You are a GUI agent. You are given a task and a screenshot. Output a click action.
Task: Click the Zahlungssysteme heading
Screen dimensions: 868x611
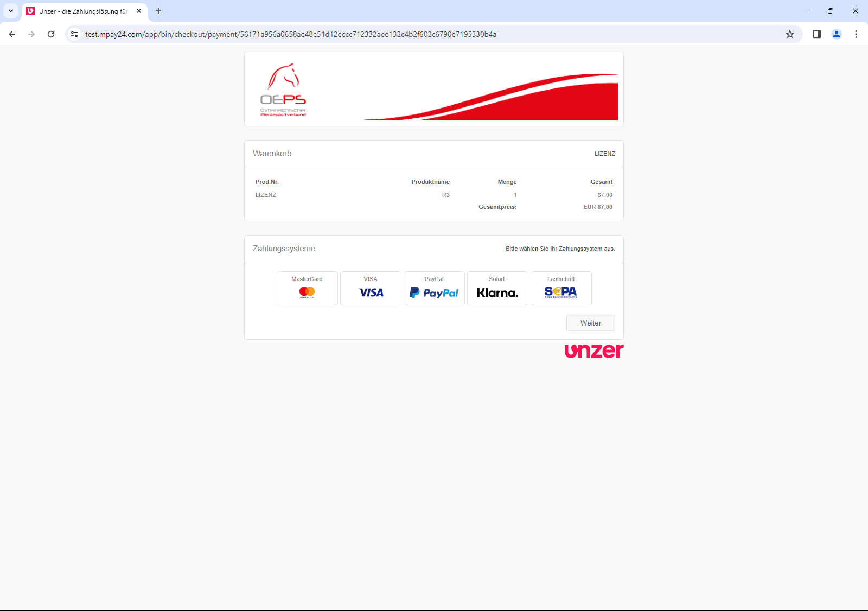point(284,249)
